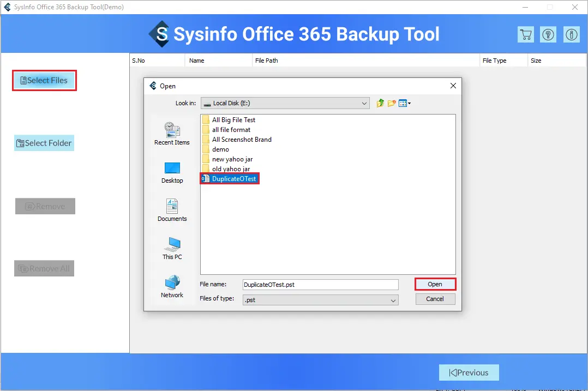
Task: Click Open button in the dialog
Action: tap(435, 284)
